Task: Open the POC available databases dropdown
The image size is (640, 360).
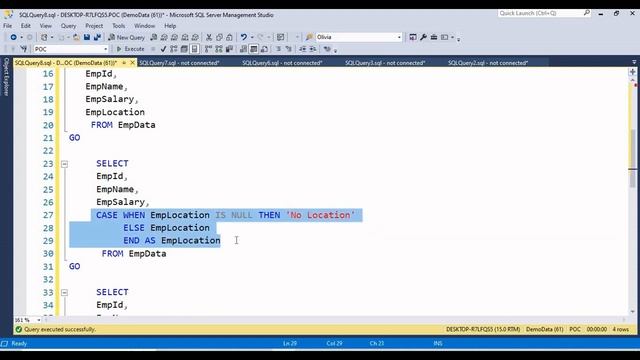Action: (x=105, y=49)
